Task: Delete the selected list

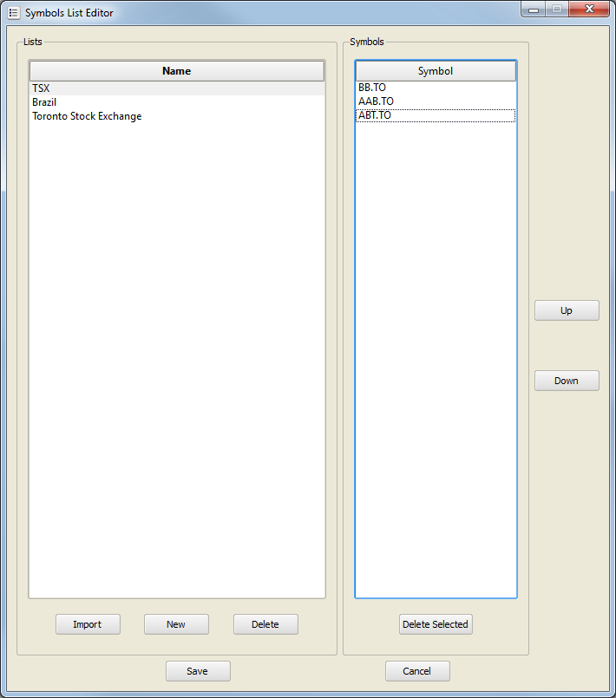Action: (x=265, y=624)
